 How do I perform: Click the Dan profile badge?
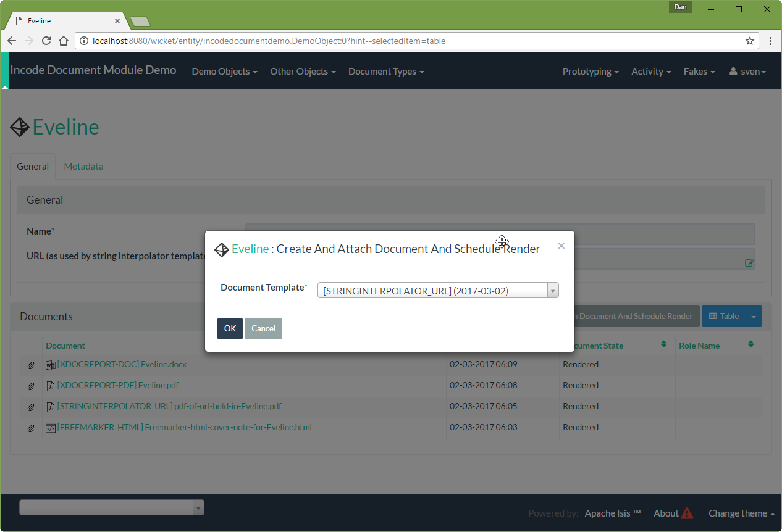tap(680, 7)
